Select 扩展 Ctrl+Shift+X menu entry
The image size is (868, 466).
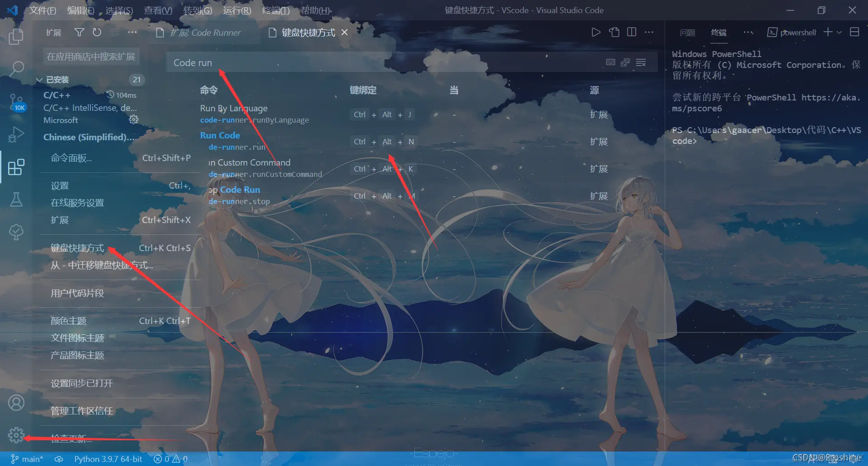coord(121,220)
